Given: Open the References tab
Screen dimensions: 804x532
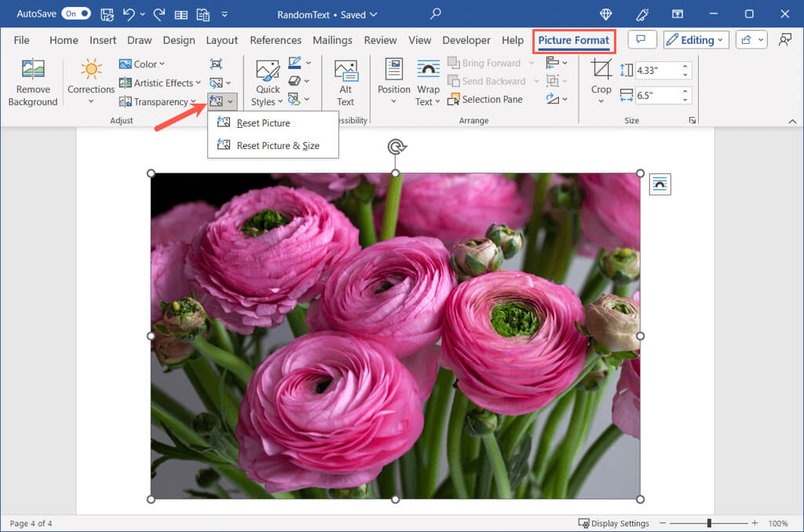Looking at the screenshot, I should 276,40.
